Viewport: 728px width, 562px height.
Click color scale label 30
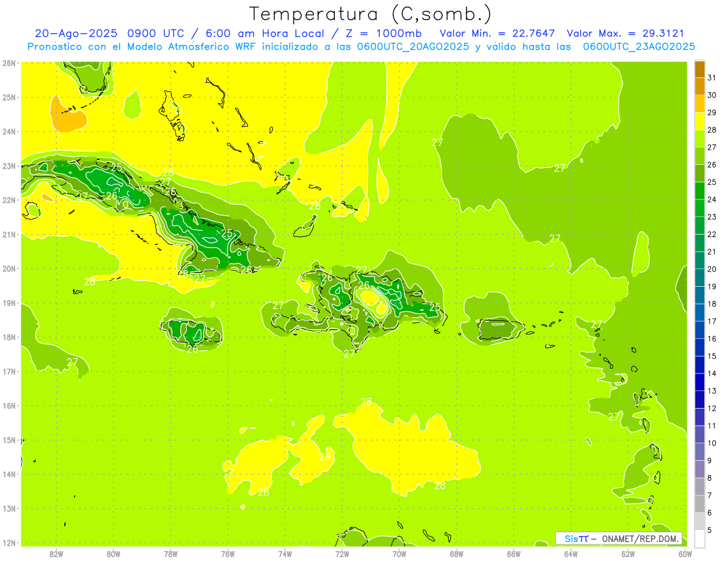click(712, 95)
